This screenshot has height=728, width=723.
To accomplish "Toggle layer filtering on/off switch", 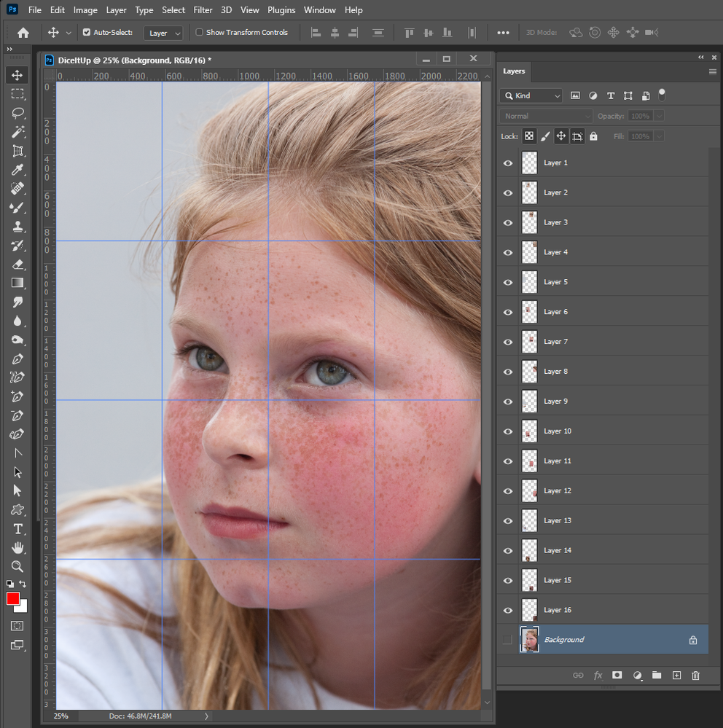I will [x=662, y=95].
